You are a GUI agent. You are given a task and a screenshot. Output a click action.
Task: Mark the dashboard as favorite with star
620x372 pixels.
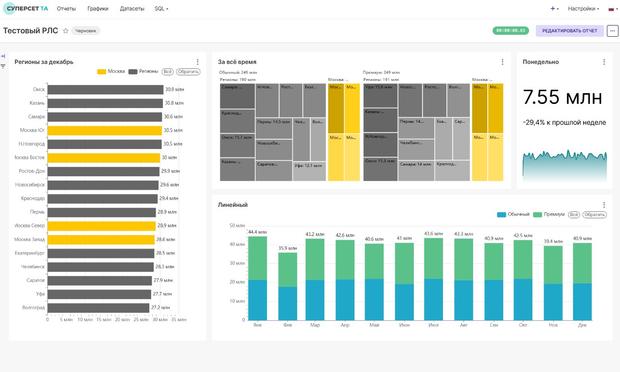[x=66, y=31]
